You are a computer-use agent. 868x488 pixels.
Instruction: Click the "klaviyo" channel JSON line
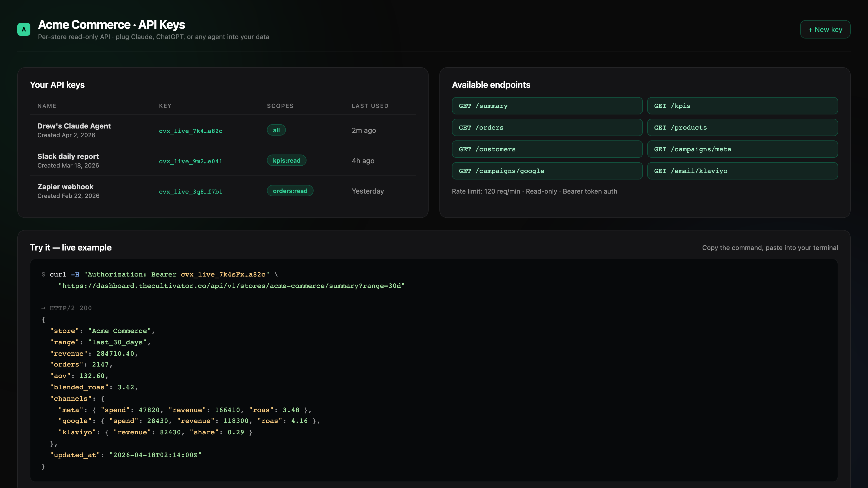[155, 432]
